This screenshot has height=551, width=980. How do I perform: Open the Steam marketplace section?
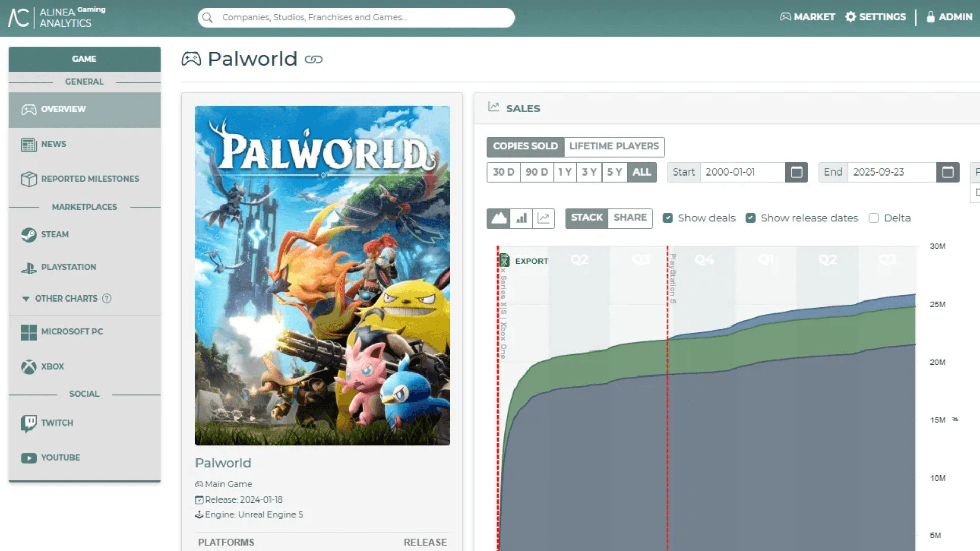[x=55, y=234]
